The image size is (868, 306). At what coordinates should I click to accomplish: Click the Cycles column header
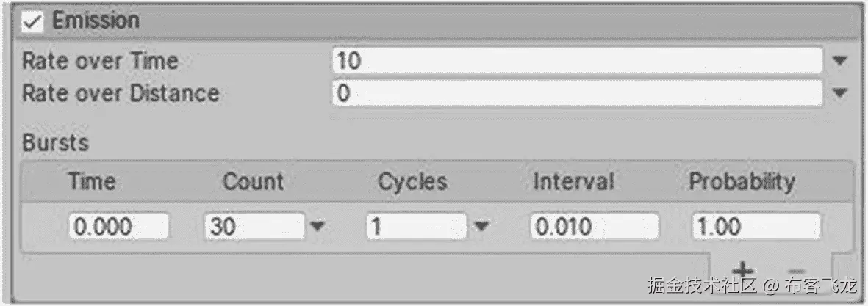pos(412,182)
